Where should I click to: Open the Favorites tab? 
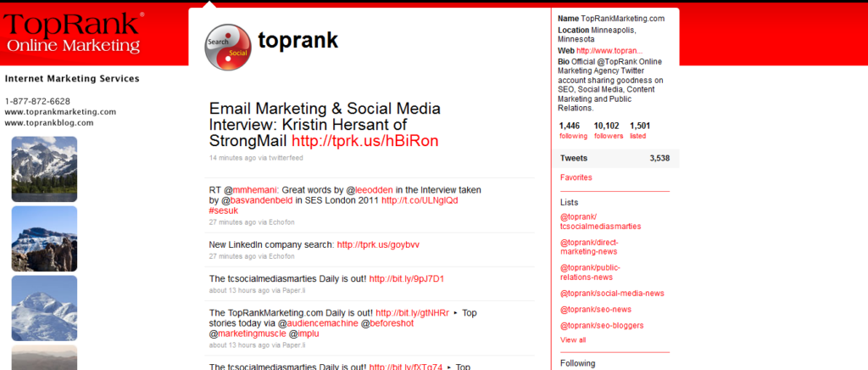(576, 178)
